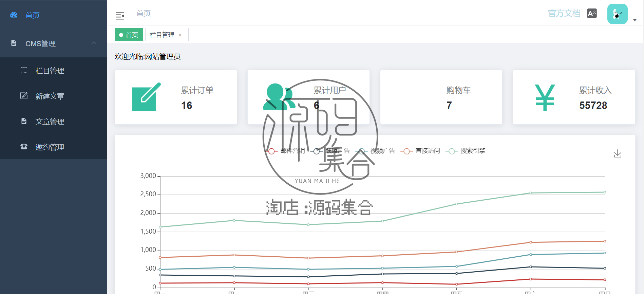The width and height of the screenshot is (644, 294).
Task: Click the 累计订单 value 16
Action: pos(187,106)
